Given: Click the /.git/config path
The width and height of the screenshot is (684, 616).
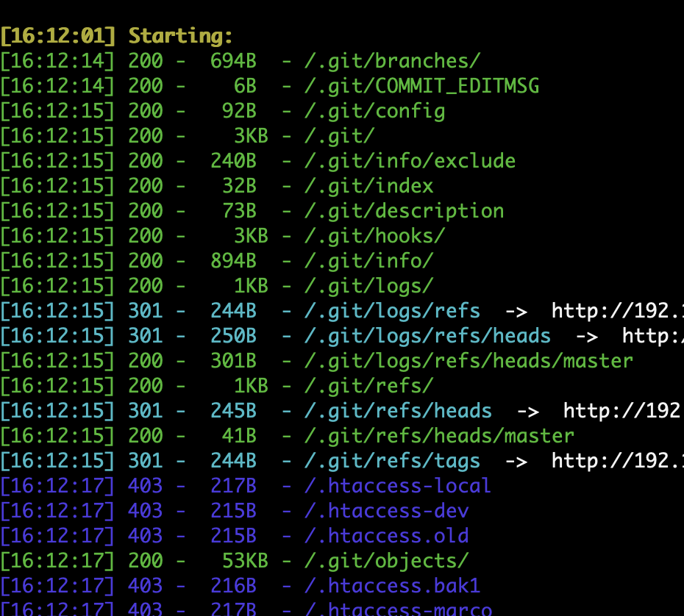Looking at the screenshot, I should (374, 111).
